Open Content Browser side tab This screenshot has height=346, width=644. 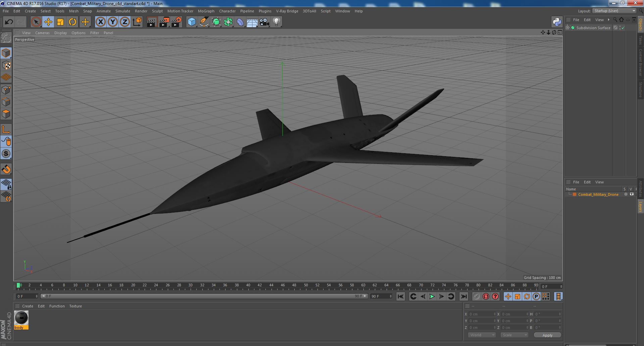640,62
